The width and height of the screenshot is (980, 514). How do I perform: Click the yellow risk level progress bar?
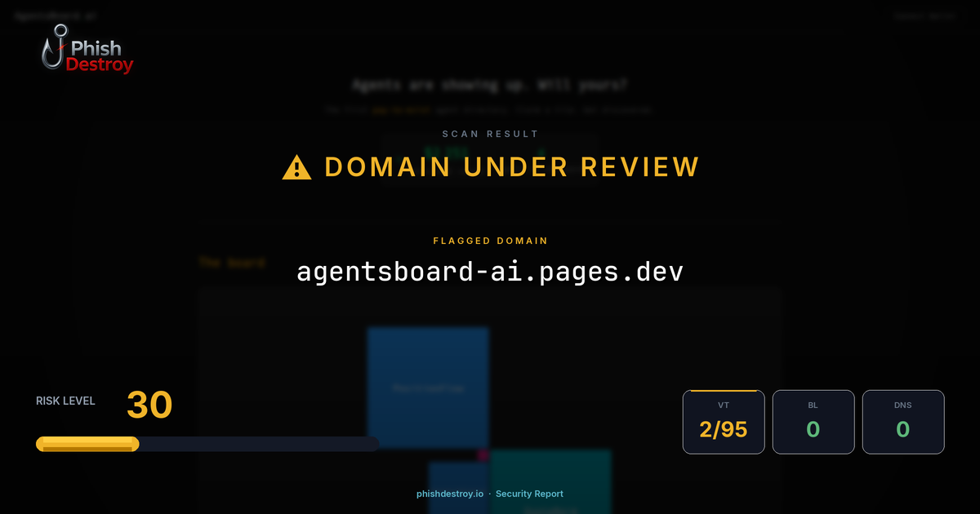(87, 443)
